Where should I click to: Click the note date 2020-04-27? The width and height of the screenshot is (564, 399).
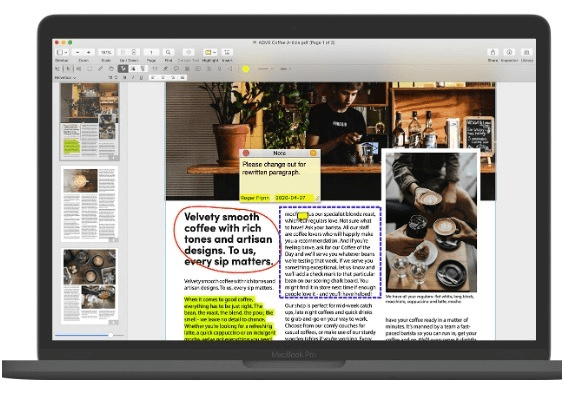290,198
